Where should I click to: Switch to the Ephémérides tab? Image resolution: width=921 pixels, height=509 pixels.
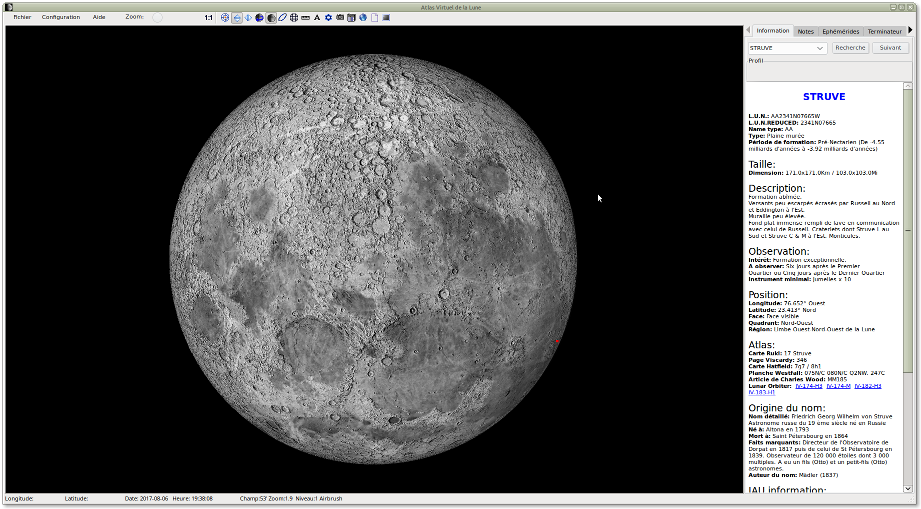coord(841,31)
